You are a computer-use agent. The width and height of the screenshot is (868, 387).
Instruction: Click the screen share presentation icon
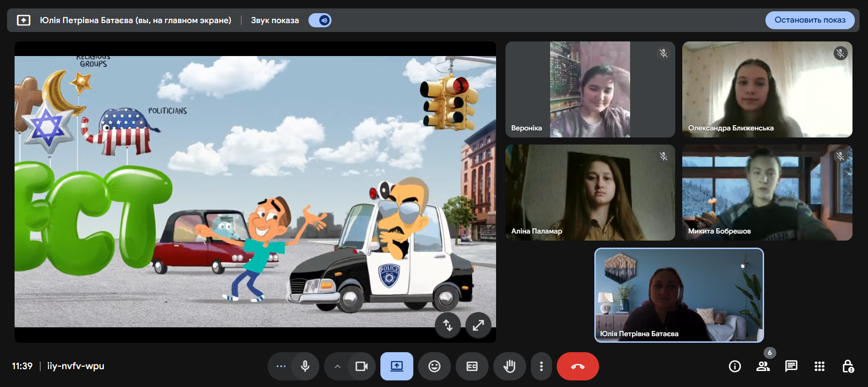tap(396, 366)
